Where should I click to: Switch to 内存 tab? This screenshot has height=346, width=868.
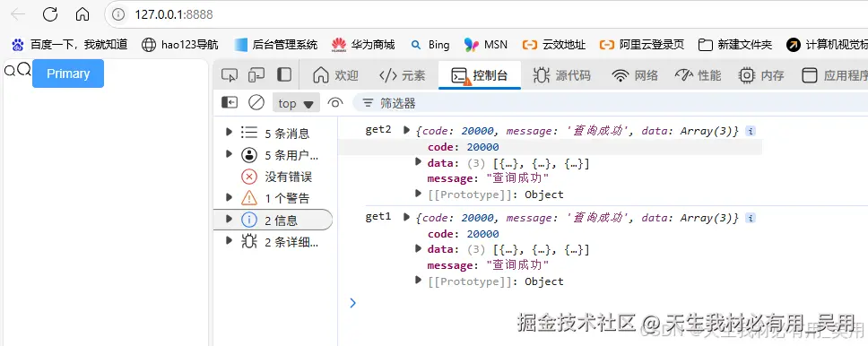click(761, 75)
